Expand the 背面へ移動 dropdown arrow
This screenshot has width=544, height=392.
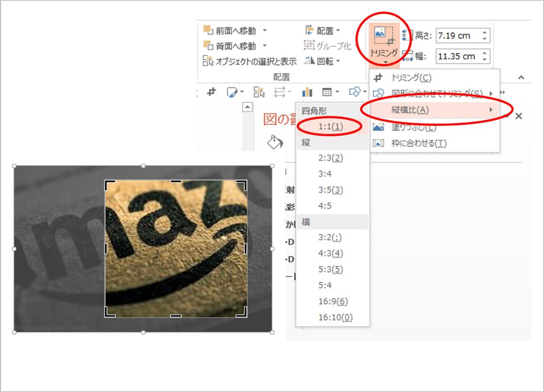tap(265, 46)
